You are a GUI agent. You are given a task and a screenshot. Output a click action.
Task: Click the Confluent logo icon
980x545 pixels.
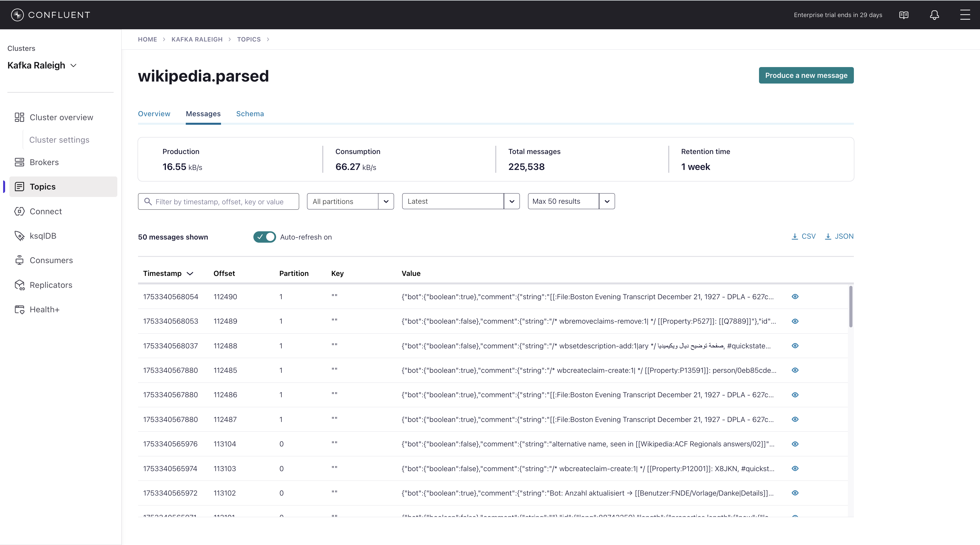(x=18, y=15)
